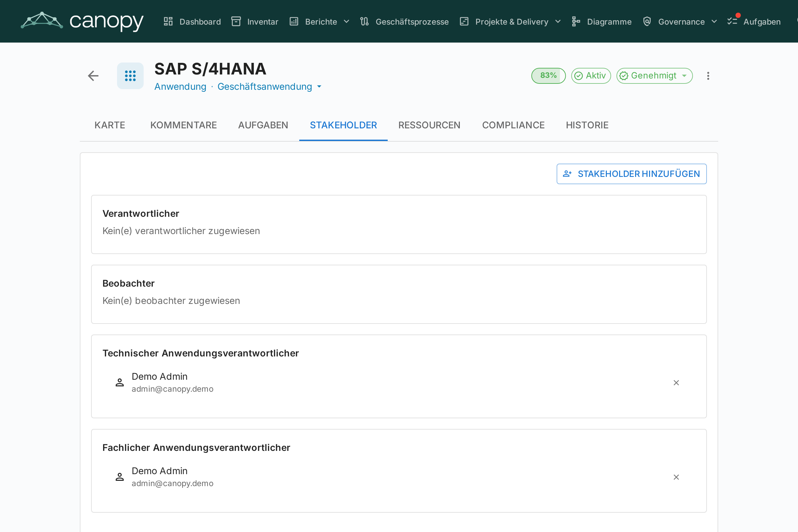Click the Projekte & Delivery board icon
This screenshot has height=532, width=798.
click(464, 22)
